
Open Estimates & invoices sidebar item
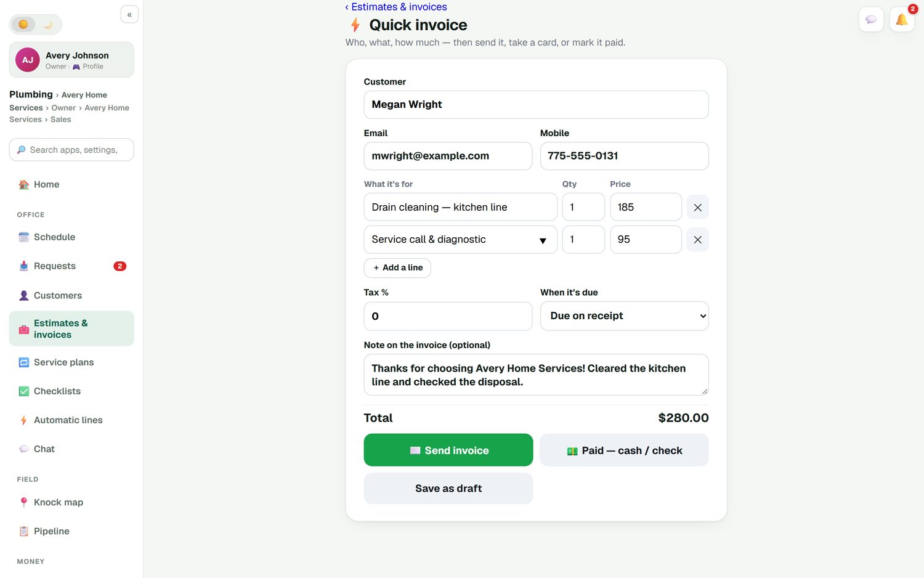coord(71,328)
